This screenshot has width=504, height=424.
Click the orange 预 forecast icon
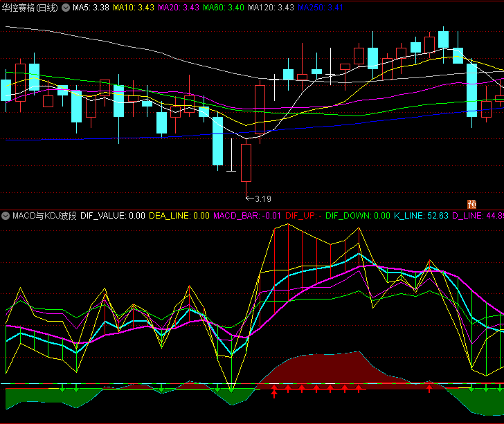tap(471, 204)
